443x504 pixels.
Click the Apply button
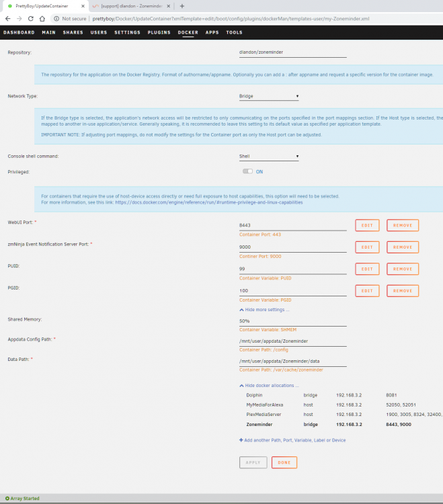(x=253, y=462)
